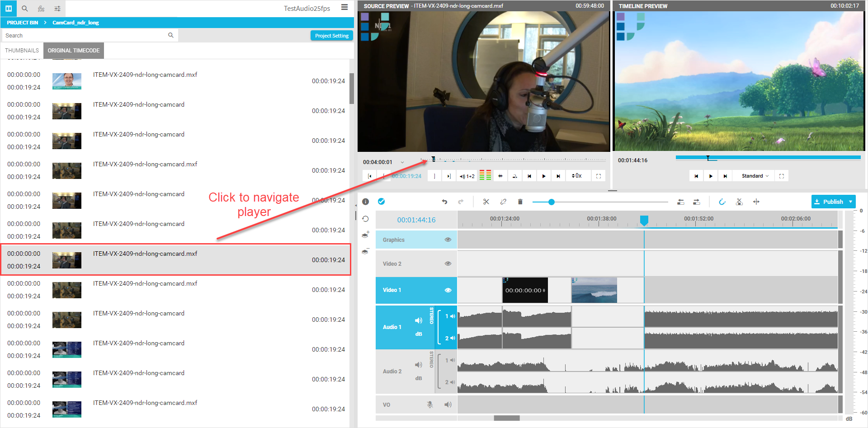Viewport: 868px width, 428px height.
Task: Mute the Audio 1 track speaker
Action: (419, 320)
